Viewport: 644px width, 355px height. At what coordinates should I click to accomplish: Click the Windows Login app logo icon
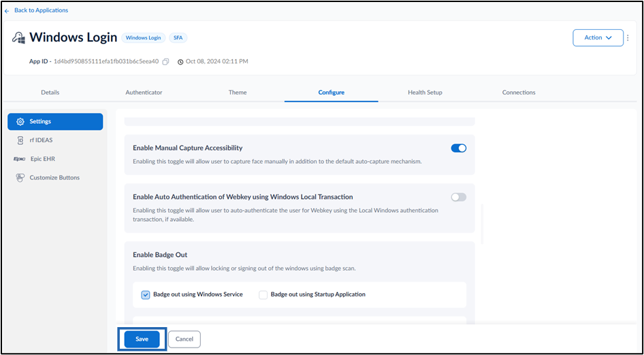19,38
